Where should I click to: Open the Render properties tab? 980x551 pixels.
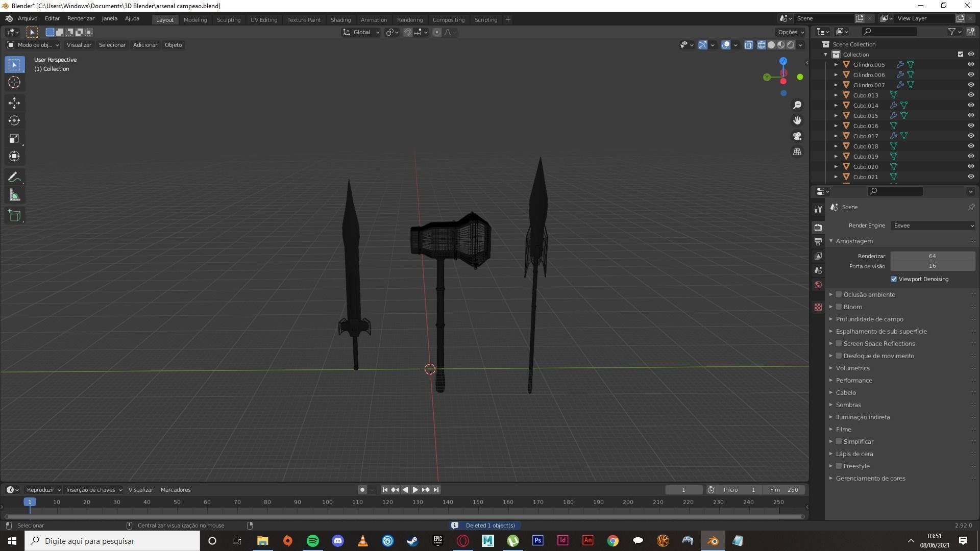point(818,227)
